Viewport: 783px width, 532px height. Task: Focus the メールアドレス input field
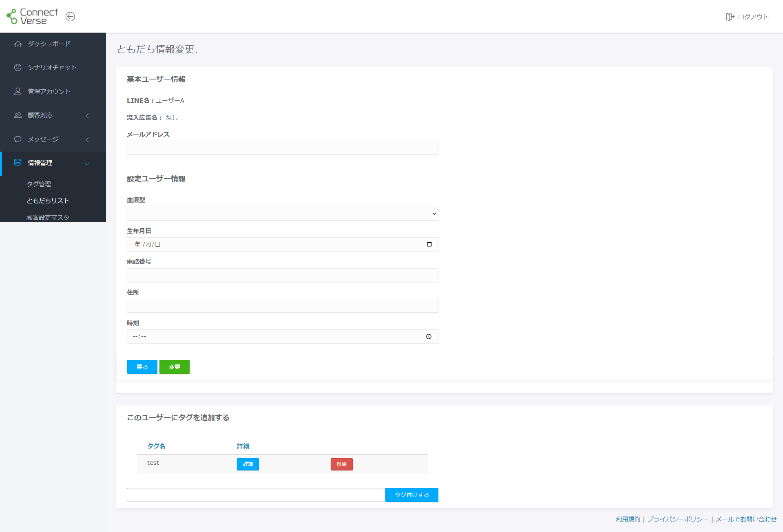[x=283, y=148]
